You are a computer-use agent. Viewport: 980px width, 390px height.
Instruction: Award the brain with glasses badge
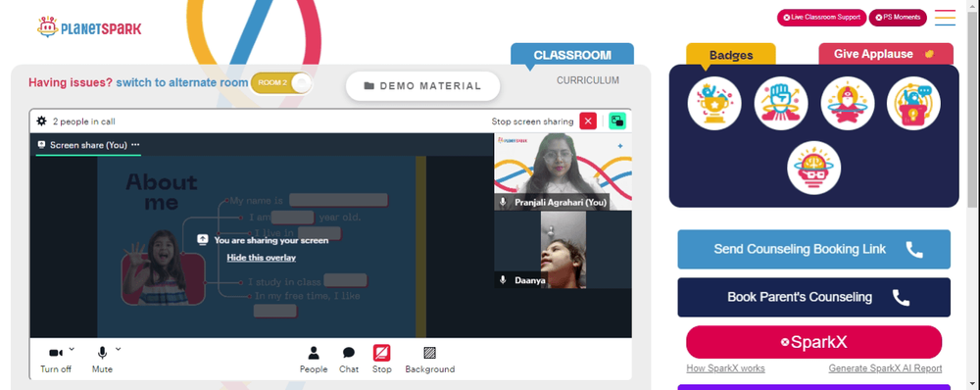(813, 168)
